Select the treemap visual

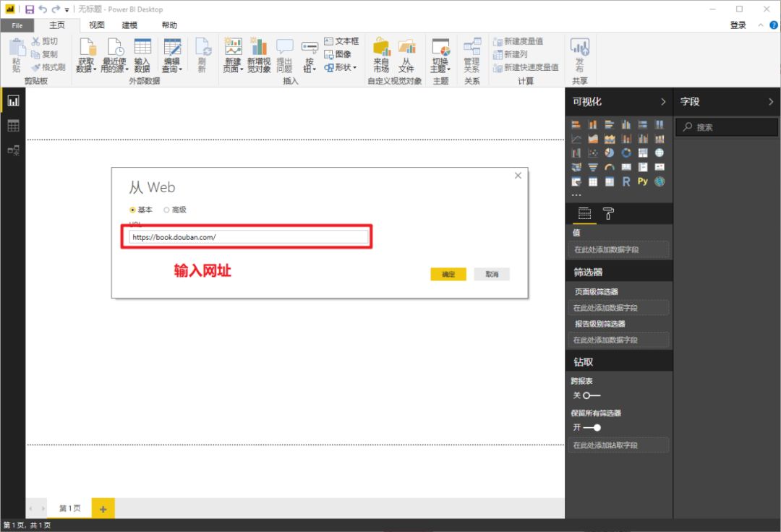tap(643, 153)
